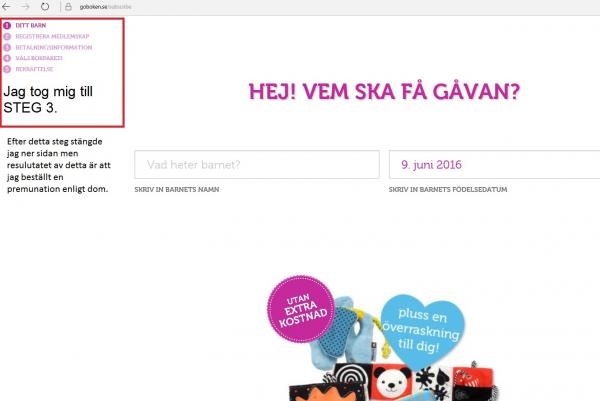Viewport: 600px width, 401px height.
Task: Open the REGISTRERA MEDLEMSKAP step
Action: (x=52, y=36)
